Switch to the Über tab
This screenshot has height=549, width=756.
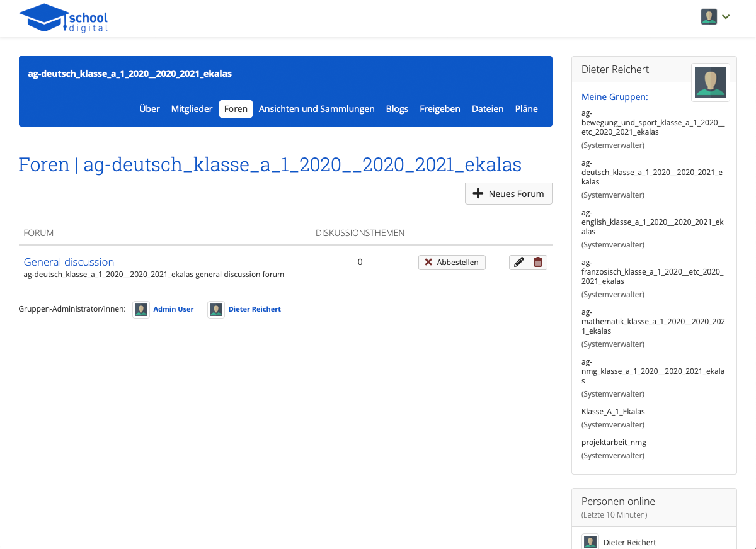[x=149, y=109]
